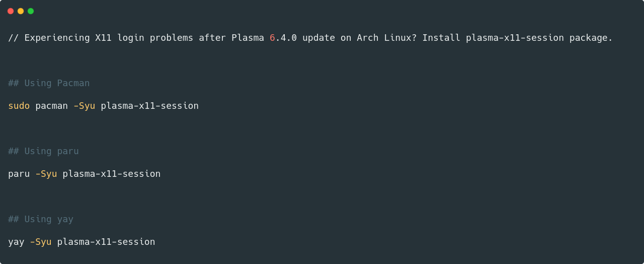Image resolution: width=644 pixels, height=264 pixels.
Task: Click 'plasma-x11-session' in the yay command line
Action: click(106, 242)
